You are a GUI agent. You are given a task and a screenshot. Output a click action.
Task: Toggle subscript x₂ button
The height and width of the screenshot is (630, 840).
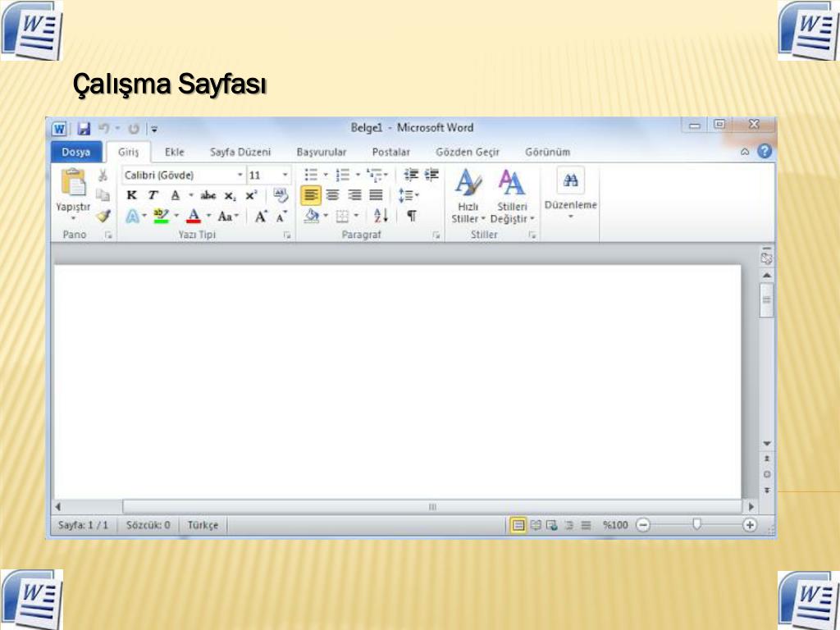[x=230, y=195]
